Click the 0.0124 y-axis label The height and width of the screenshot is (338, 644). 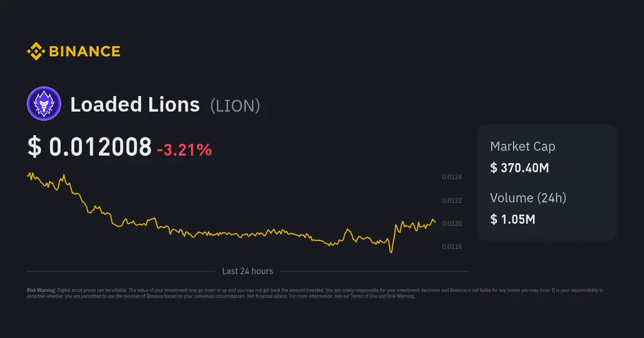451,177
